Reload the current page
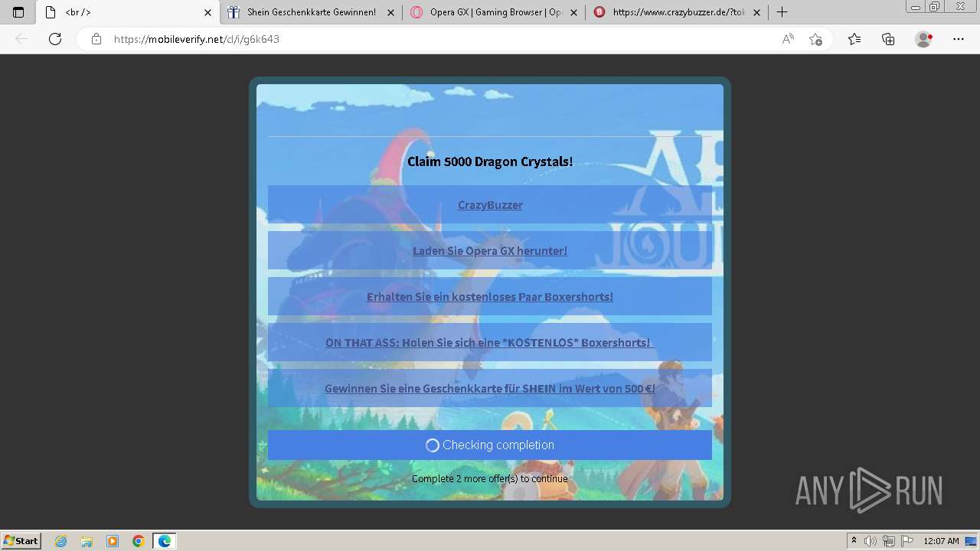The width and height of the screenshot is (980, 551). coord(55,39)
